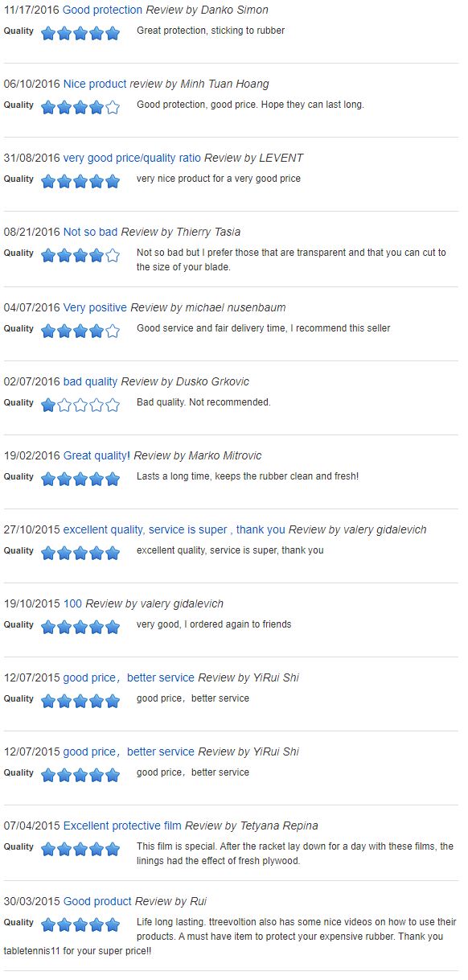The image size is (468, 980).
Task: Click the star rating of Danko Simon's review
Action: coord(80,34)
